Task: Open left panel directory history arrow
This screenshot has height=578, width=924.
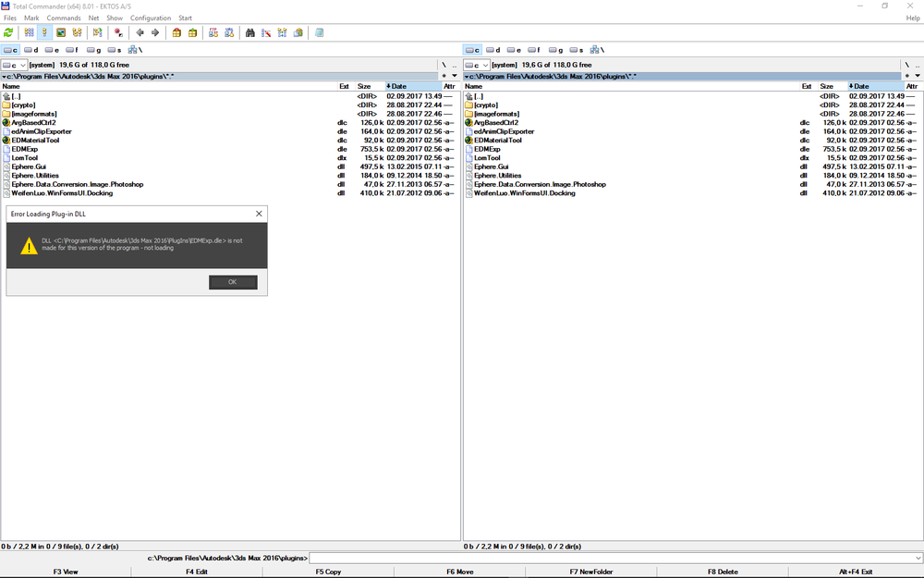Action: tap(455, 76)
